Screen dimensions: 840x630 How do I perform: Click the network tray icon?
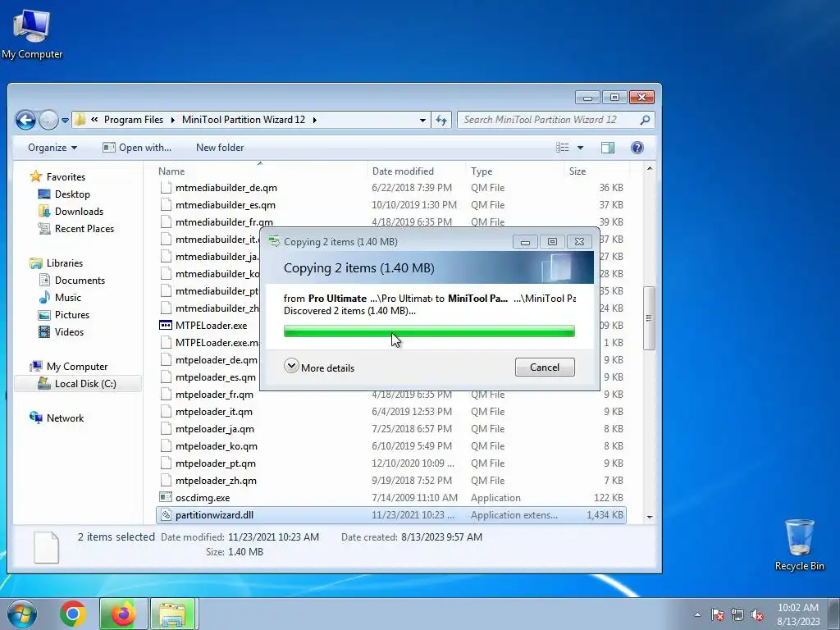(x=737, y=614)
